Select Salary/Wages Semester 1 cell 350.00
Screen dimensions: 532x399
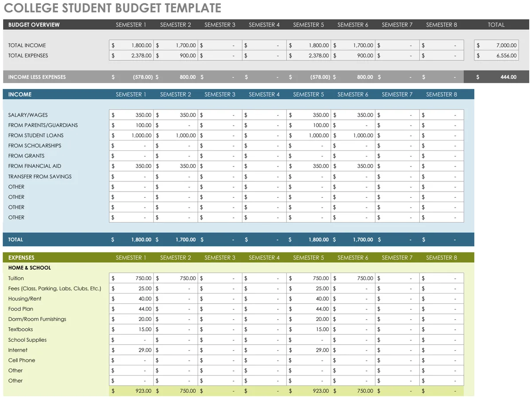pyautogui.click(x=131, y=115)
